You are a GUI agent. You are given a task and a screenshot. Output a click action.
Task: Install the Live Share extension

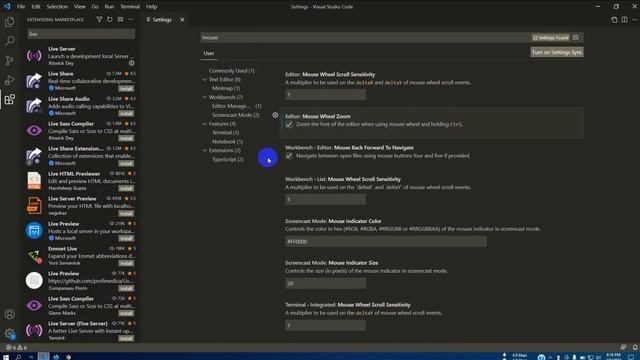(x=126, y=88)
